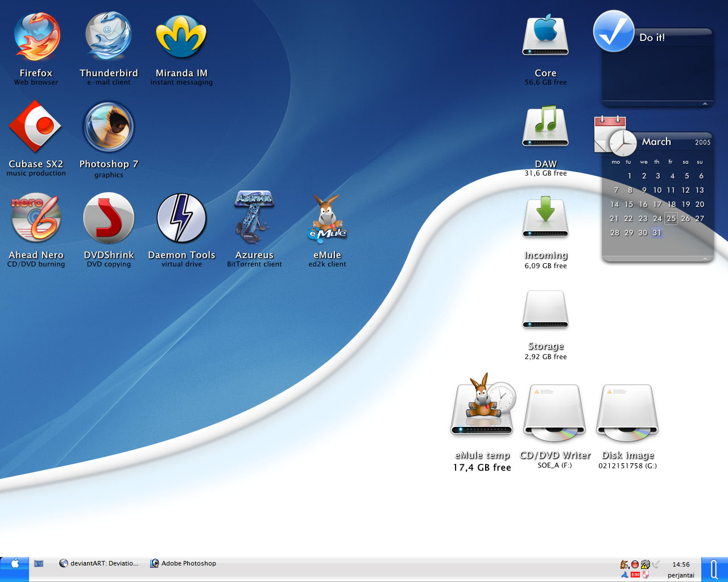Select day 13 in March calendar
728x582 pixels.
[700, 190]
